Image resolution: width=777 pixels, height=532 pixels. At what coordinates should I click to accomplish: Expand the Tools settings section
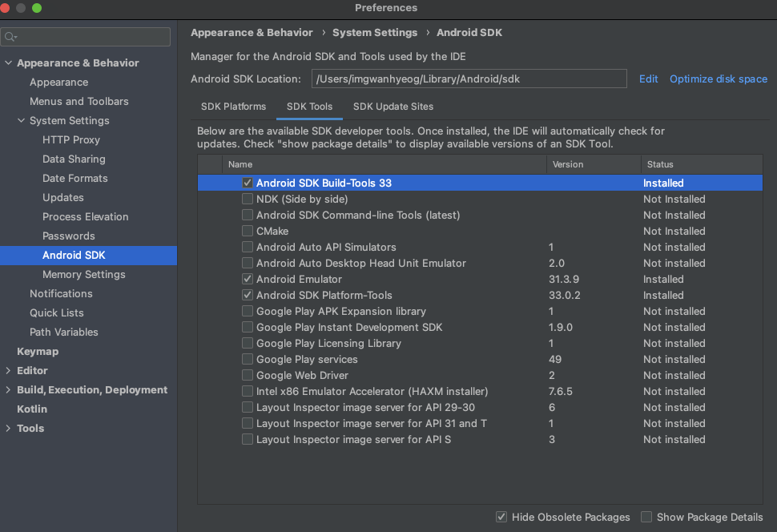9,428
